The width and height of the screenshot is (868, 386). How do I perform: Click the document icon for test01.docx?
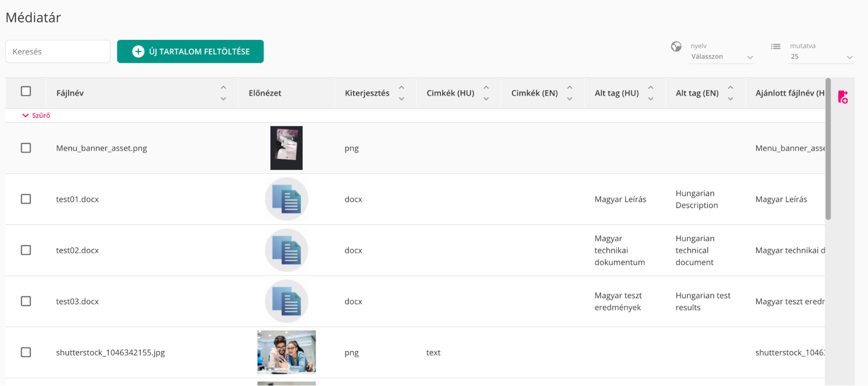coord(287,199)
